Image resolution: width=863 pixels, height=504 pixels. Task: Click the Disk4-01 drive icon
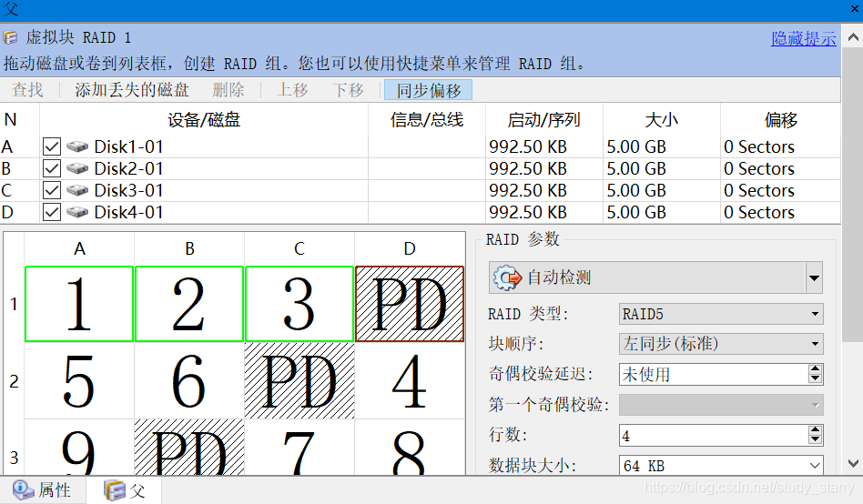(x=77, y=212)
